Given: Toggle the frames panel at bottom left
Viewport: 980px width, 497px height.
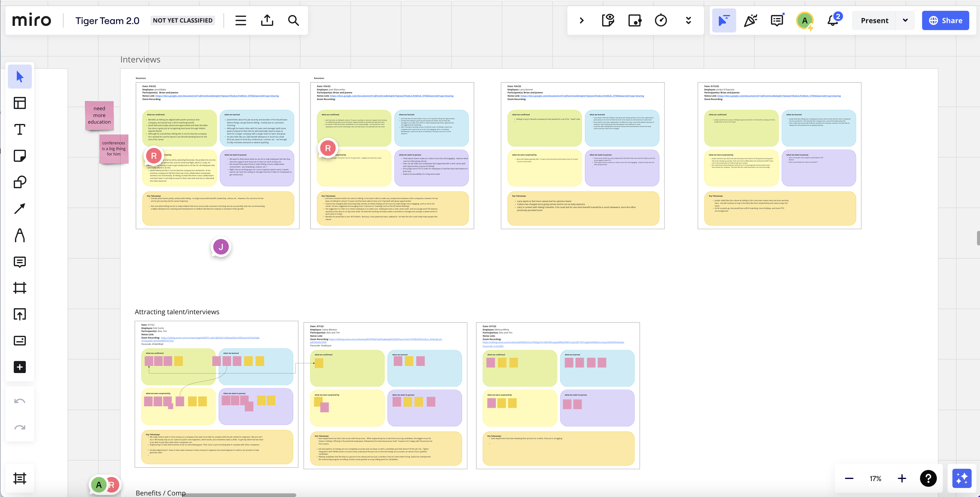Looking at the screenshot, I should 20,478.
